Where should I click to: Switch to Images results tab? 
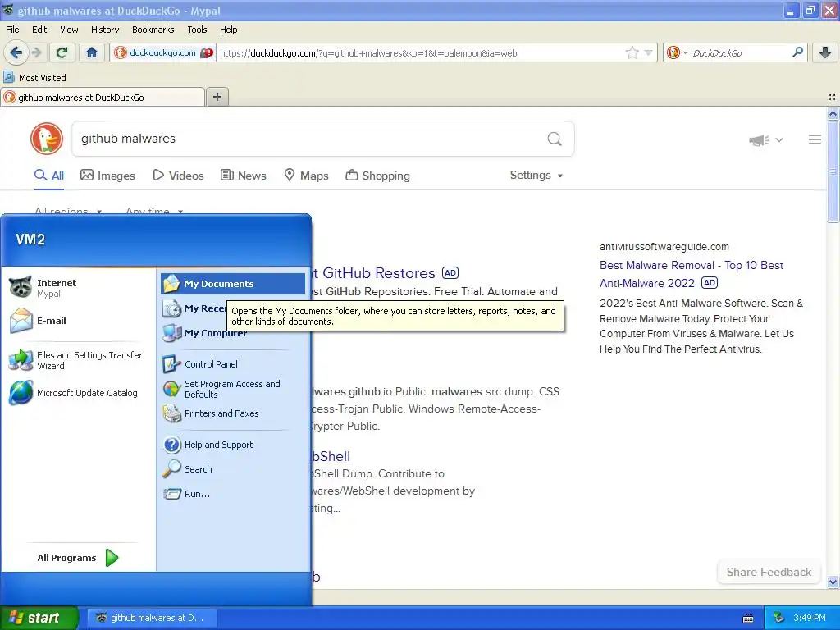click(x=107, y=176)
